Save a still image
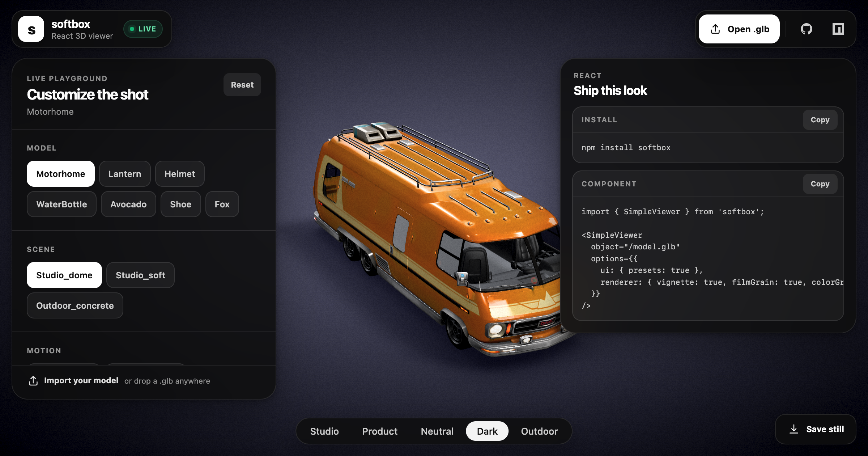 pyautogui.click(x=816, y=429)
